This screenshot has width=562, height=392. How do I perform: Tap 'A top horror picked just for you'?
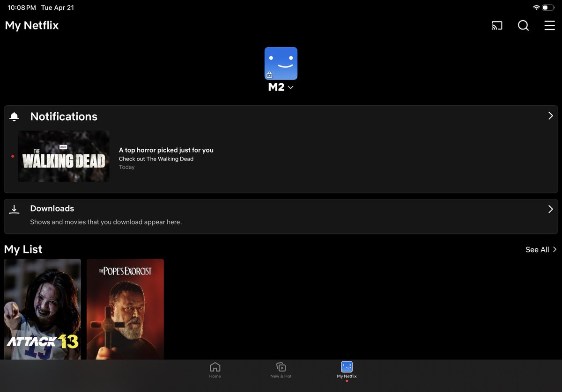166,150
